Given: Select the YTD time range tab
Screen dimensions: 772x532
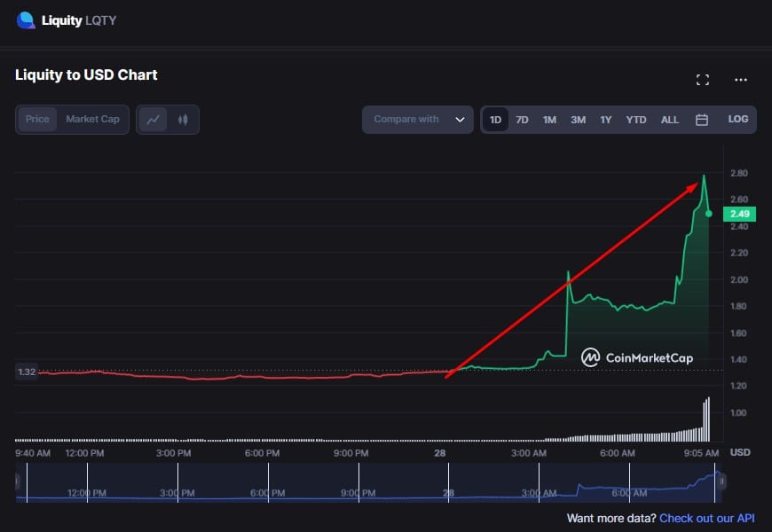Looking at the screenshot, I should 635,120.
